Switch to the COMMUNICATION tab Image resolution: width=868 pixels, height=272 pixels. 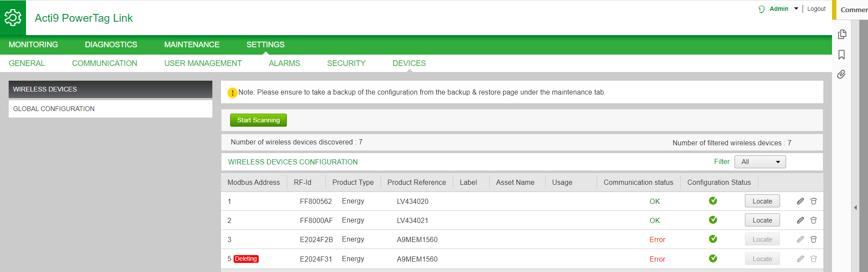click(104, 63)
